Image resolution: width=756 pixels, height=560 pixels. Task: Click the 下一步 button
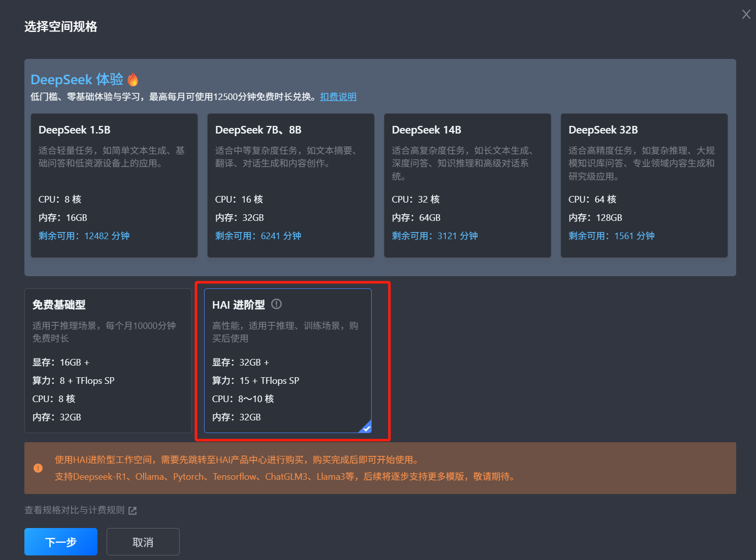(61, 542)
